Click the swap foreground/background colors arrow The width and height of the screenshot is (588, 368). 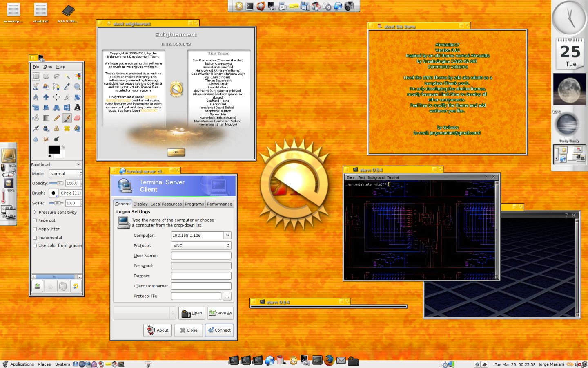(63, 147)
